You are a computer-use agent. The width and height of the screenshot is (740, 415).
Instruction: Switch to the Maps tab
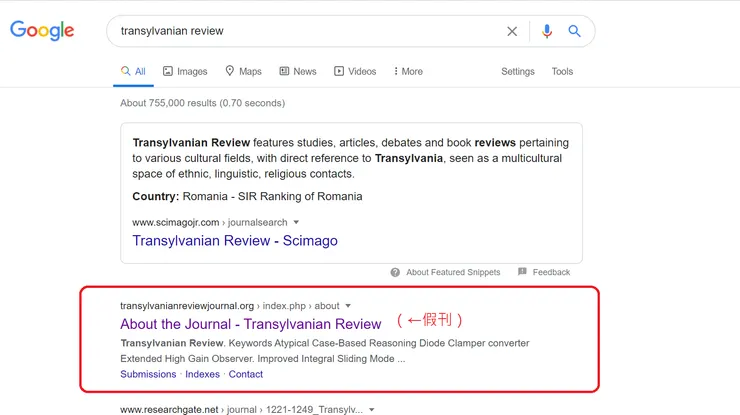tap(243, 72)
